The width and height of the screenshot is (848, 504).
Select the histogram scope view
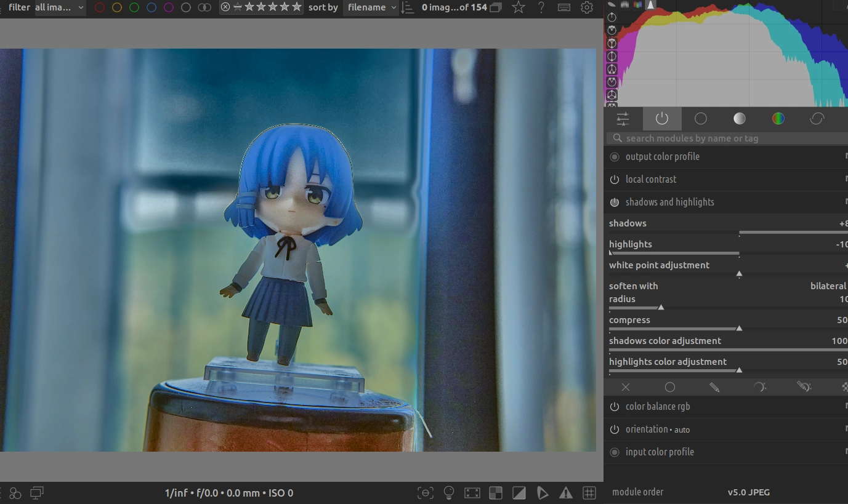point(651,4)
